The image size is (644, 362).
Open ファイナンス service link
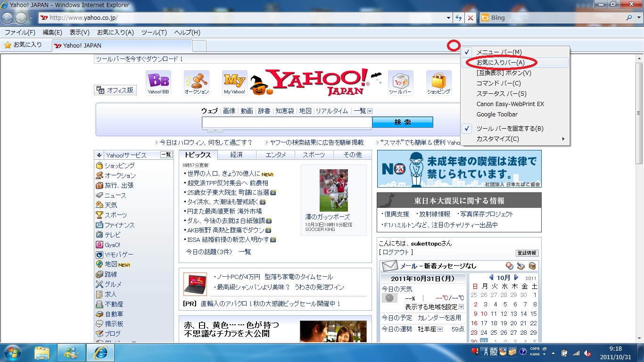119,225
